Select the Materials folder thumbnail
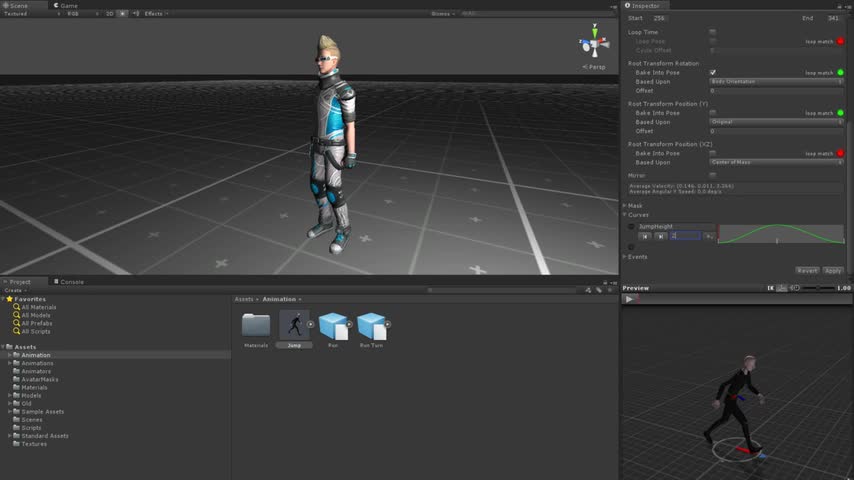 (256, 325)
